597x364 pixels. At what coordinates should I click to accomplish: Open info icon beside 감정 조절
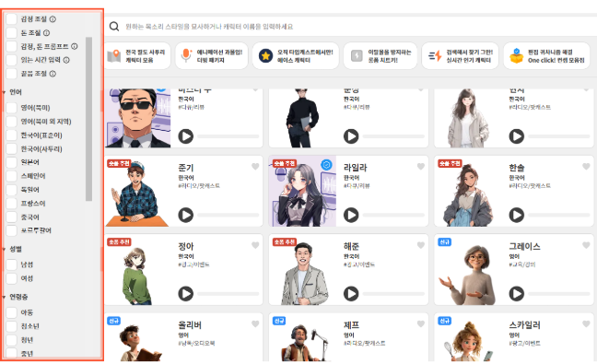tap(53, 19)
